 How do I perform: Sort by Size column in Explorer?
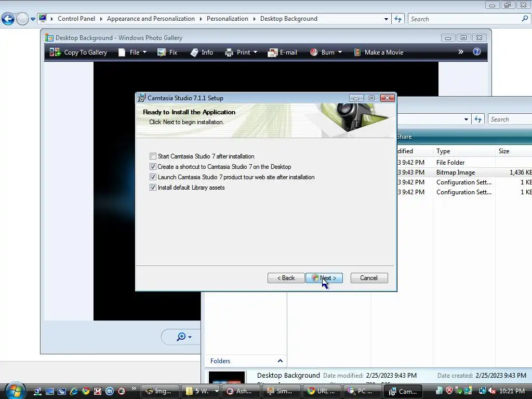point(514,151)
